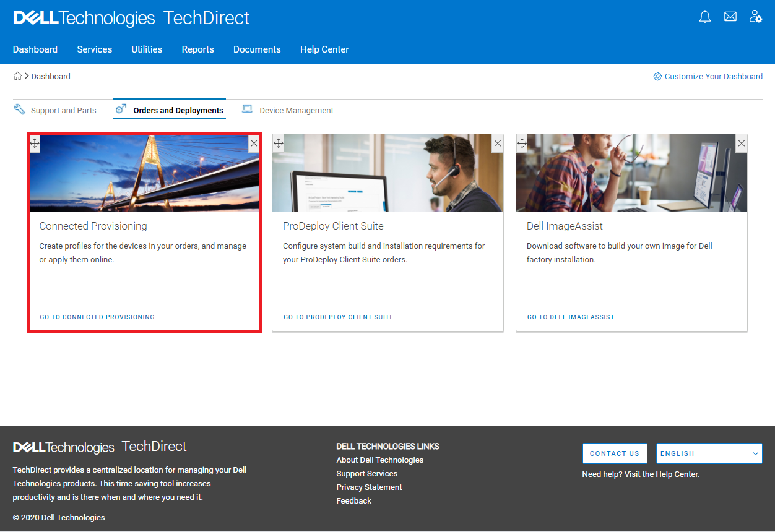Image resolution: width=775 pixels, height=532 pixels.
Task: Select the Orders and Deployments tab
Action: tap(170, 109)
